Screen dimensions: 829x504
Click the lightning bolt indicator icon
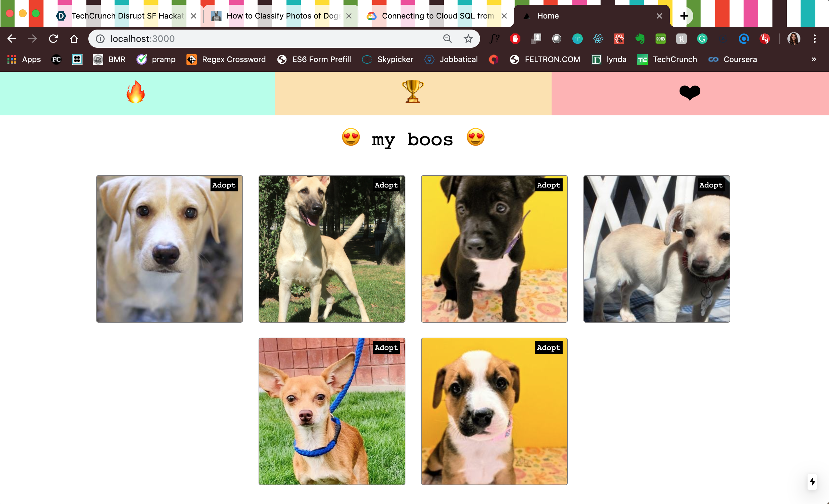[812, 482]
